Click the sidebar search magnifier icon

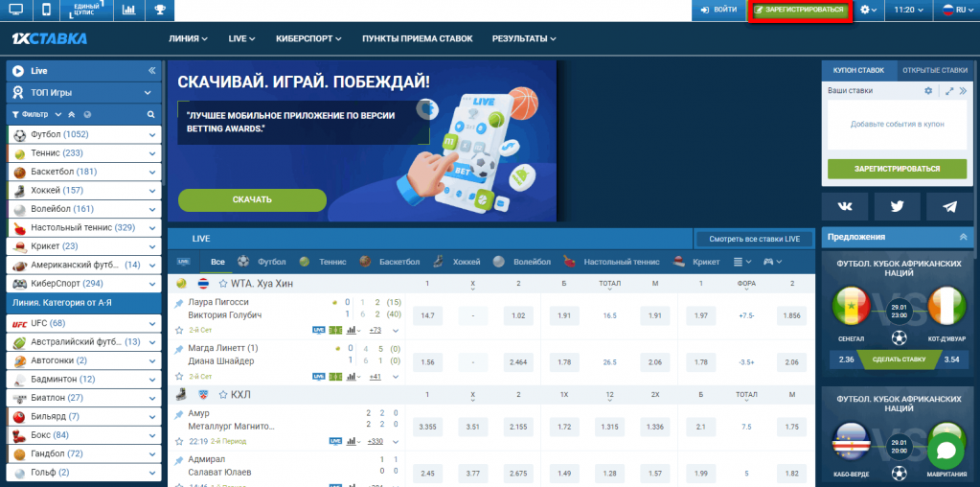(x=150, y=114)
